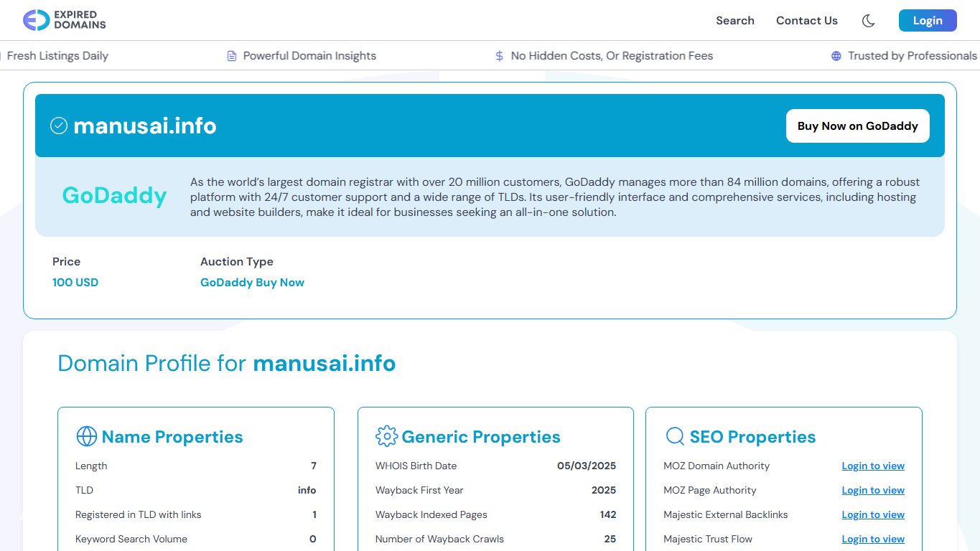
Task: Click Login to view Majestic Trust Flow
Action: coord(873,539)
